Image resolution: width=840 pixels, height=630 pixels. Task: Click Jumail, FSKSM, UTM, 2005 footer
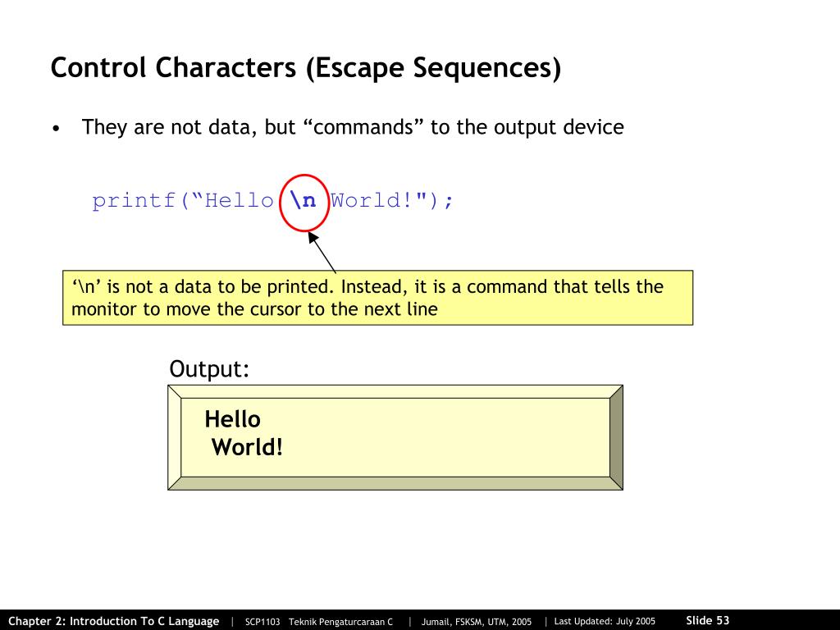477,622
